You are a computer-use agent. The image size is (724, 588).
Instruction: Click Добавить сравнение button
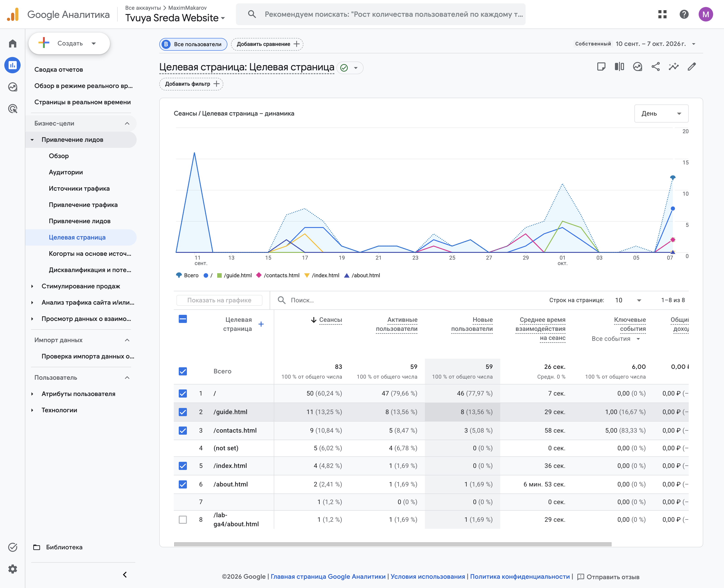[x=267, y=44]
